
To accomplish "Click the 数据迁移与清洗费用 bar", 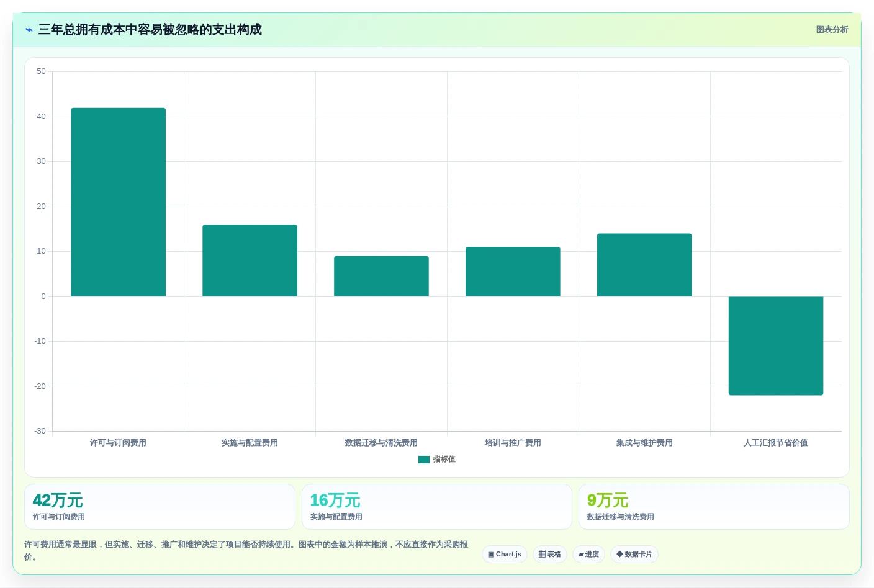I will [381, 276].
